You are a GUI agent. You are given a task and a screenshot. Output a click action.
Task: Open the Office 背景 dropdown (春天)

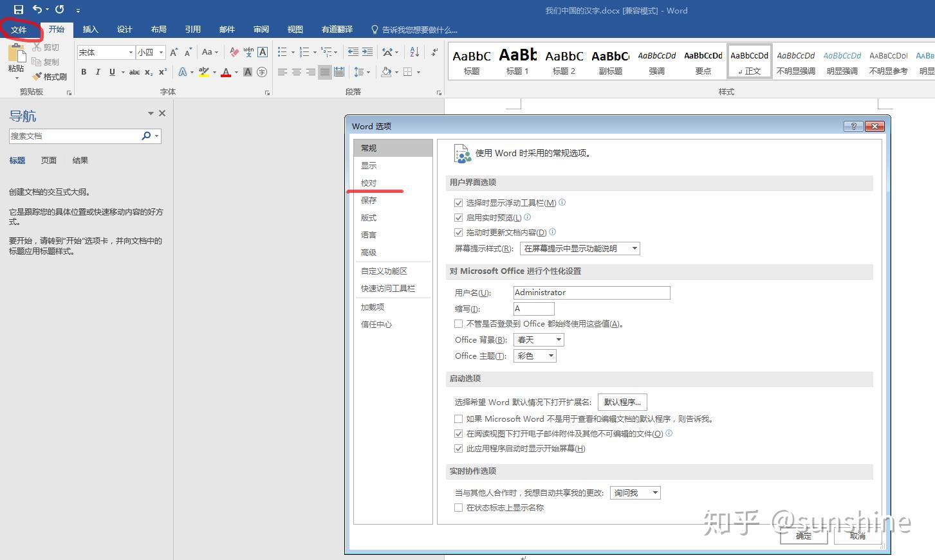click(x=539, y=339)
